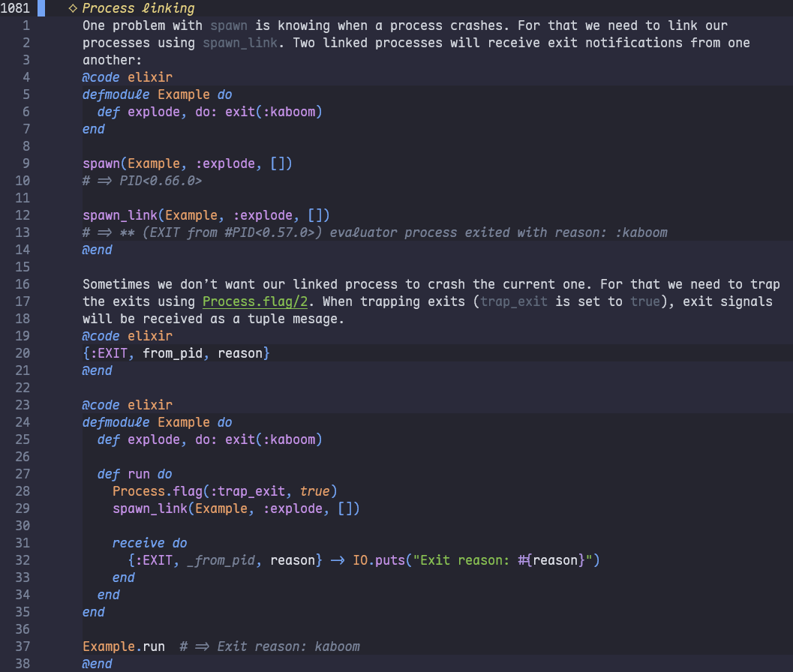The height and width of the screenshot is (672, 793).
Task: Click inline code 'trap_exit' on line 17
Action: pos(513,301)
